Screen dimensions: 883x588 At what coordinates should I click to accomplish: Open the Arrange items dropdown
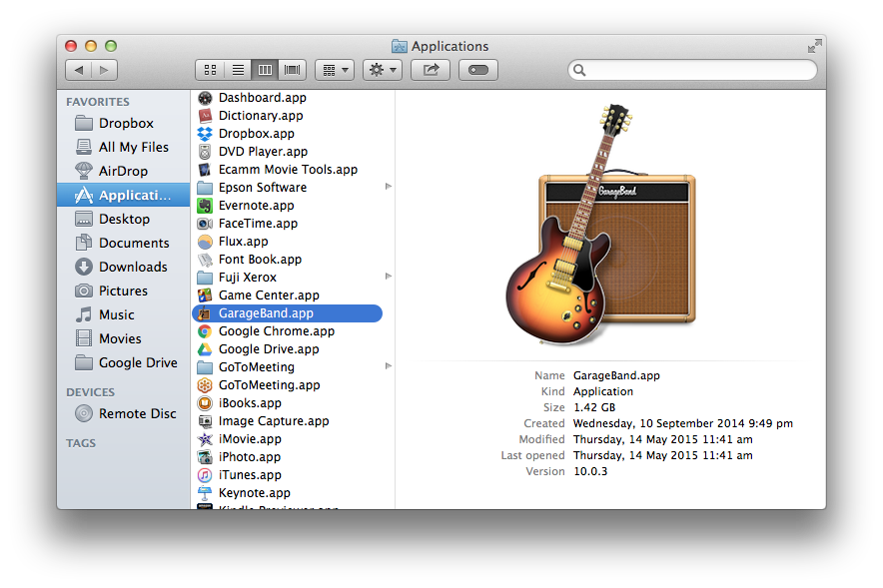[x=334, y=70]
